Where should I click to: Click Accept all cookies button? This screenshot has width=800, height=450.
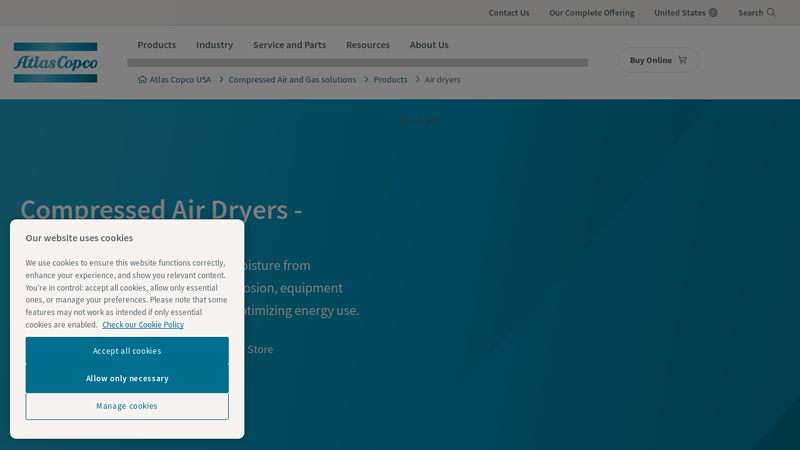click(x=127, y=351)
